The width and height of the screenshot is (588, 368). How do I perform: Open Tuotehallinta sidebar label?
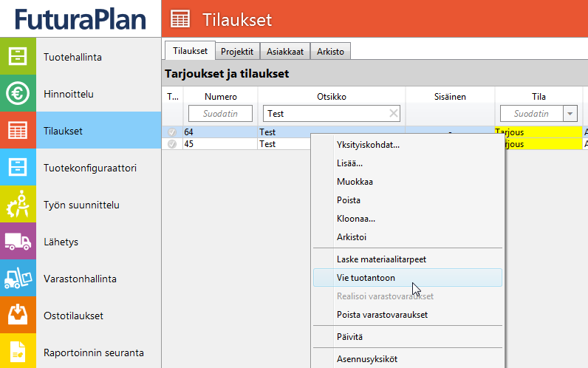pyautogui.click(x=72, y=57)
